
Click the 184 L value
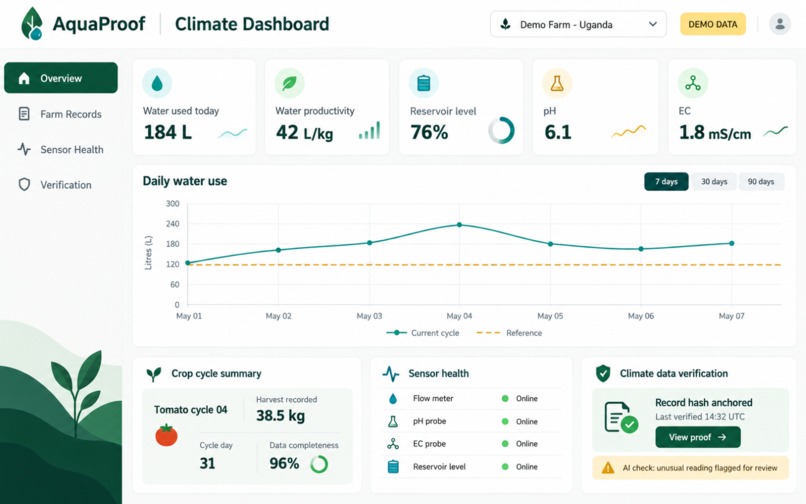pyautogui.click(x=168, y=132)
